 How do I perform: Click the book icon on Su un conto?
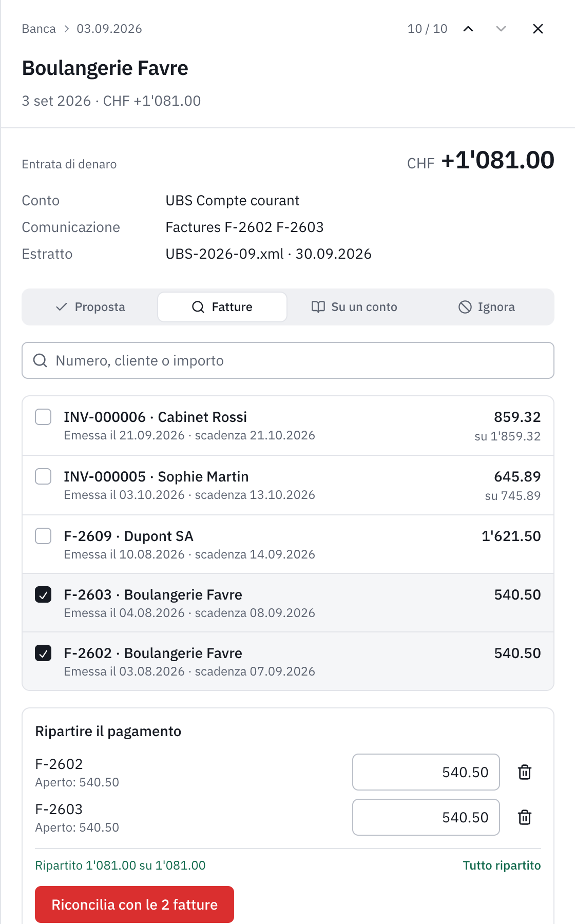(318, 307)
